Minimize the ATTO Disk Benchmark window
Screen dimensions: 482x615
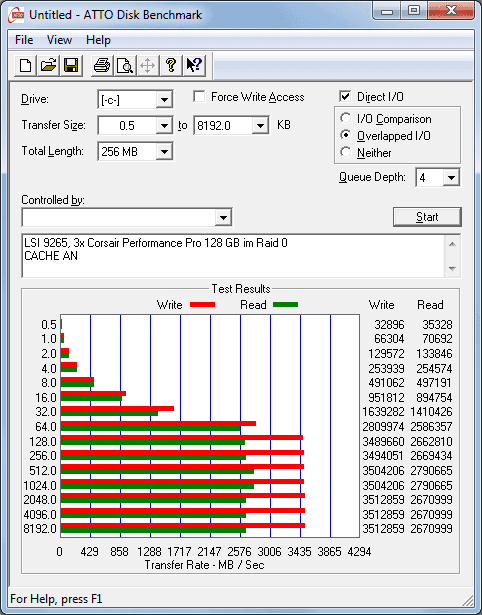click(x=387, y=11)
